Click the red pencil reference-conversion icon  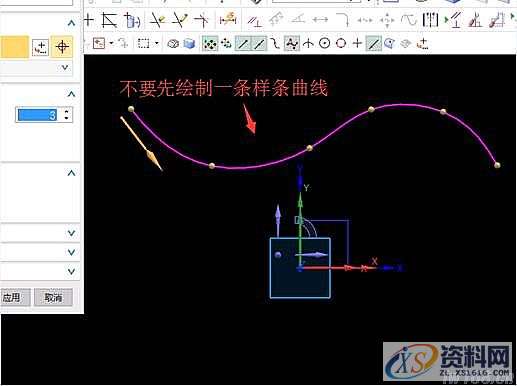(x=475, y=20)
